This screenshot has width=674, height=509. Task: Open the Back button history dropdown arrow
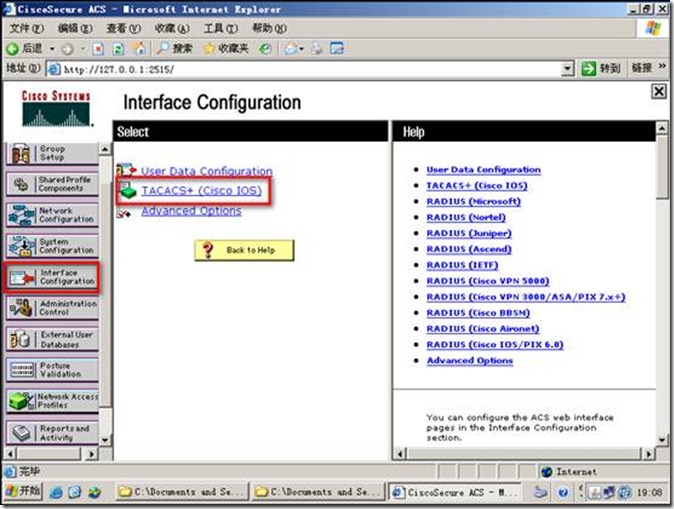(x=52, y=49)
